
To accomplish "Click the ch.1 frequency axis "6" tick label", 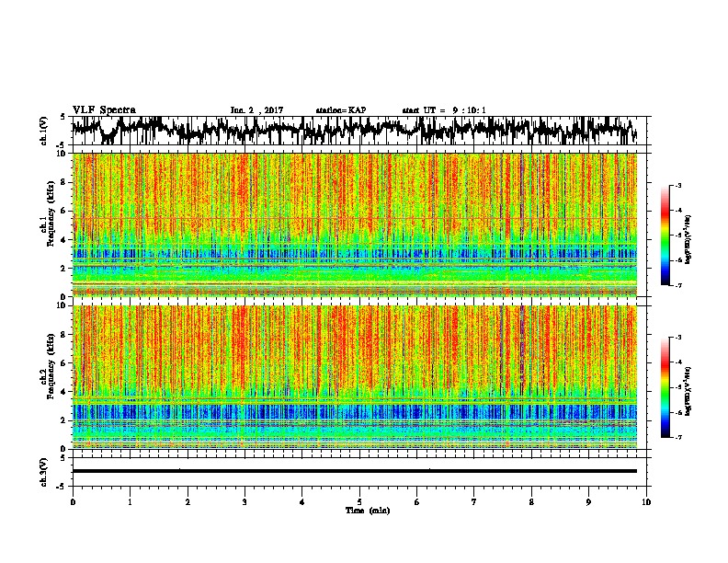I will 63,211.
